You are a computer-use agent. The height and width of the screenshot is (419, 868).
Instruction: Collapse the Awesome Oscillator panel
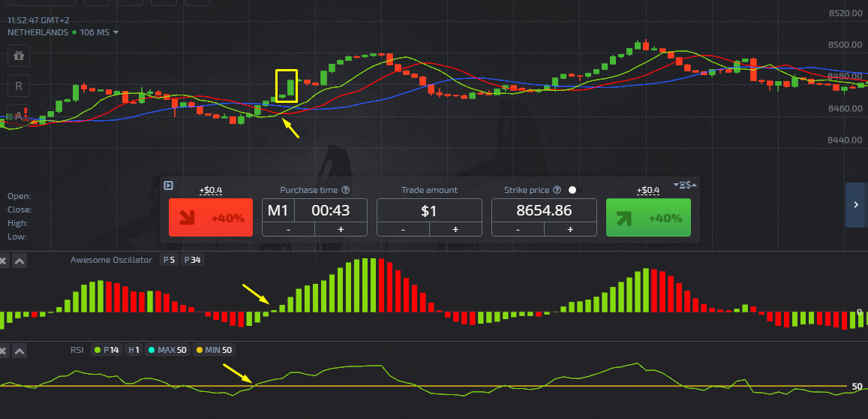click(20, 261)
